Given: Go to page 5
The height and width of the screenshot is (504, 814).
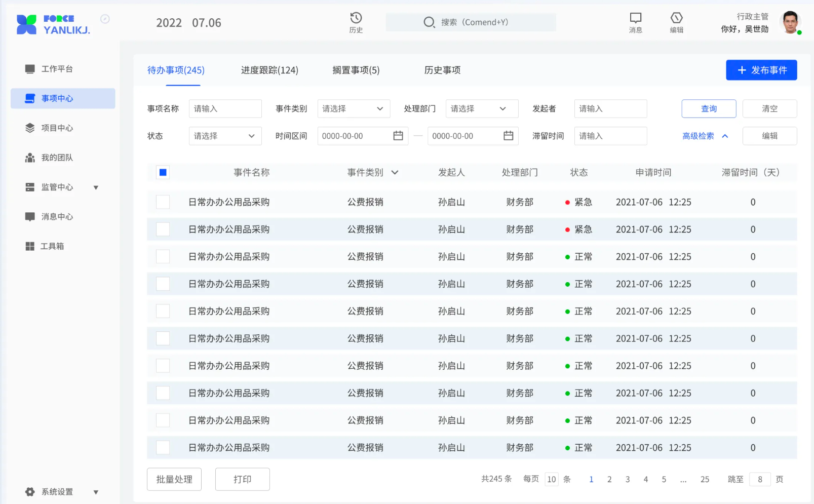Looking at the screenshot, I should coord(664,479).
